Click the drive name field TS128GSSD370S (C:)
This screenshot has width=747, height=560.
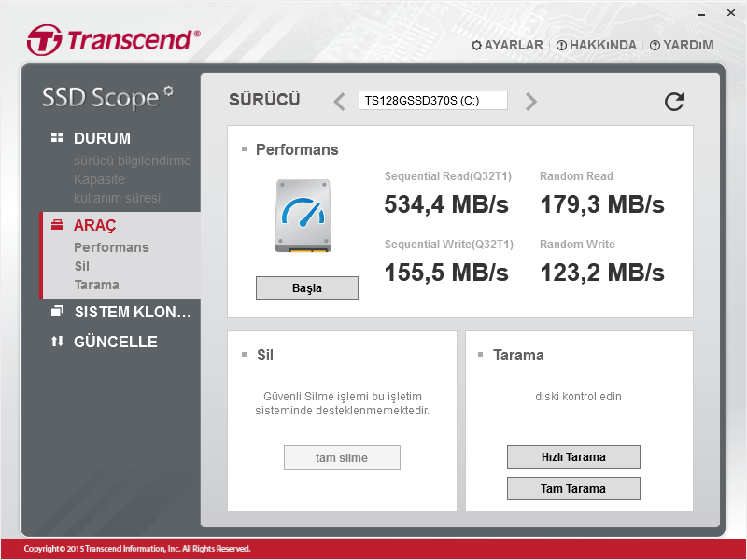(433, 101)
